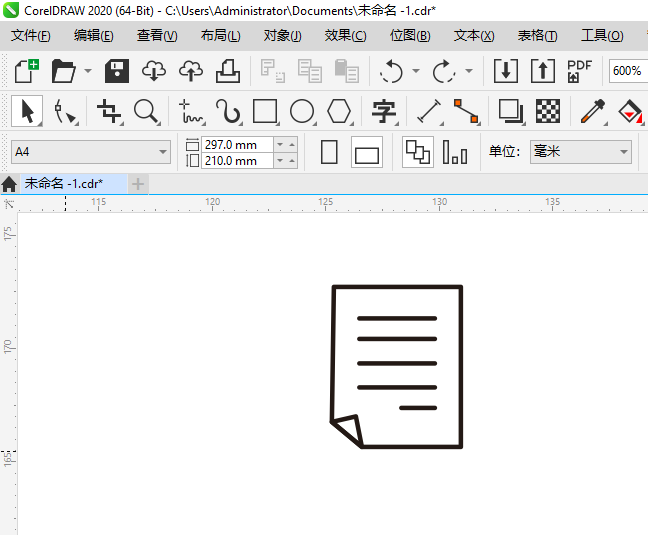Toggle the current page layout button
The height and width of the screenshot is (535, 648).
(455, 152)
